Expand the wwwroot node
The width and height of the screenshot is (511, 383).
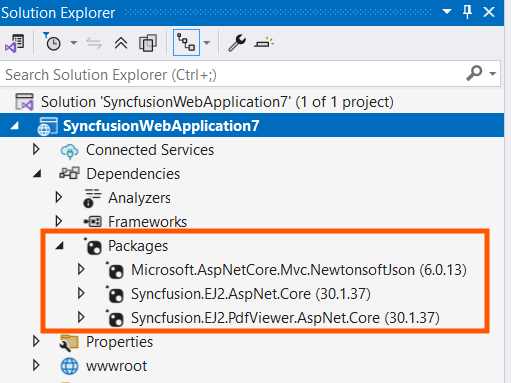coord(36,366)
